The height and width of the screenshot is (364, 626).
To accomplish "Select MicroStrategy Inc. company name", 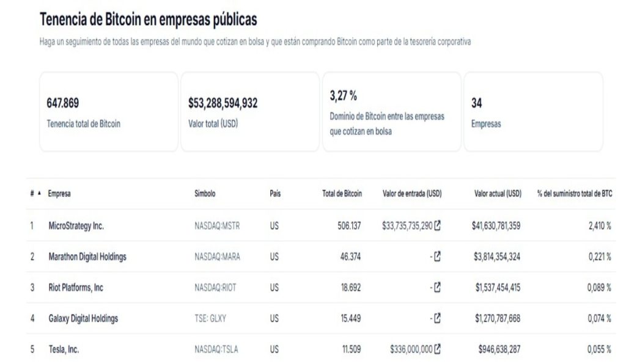I will coord(76,225).
